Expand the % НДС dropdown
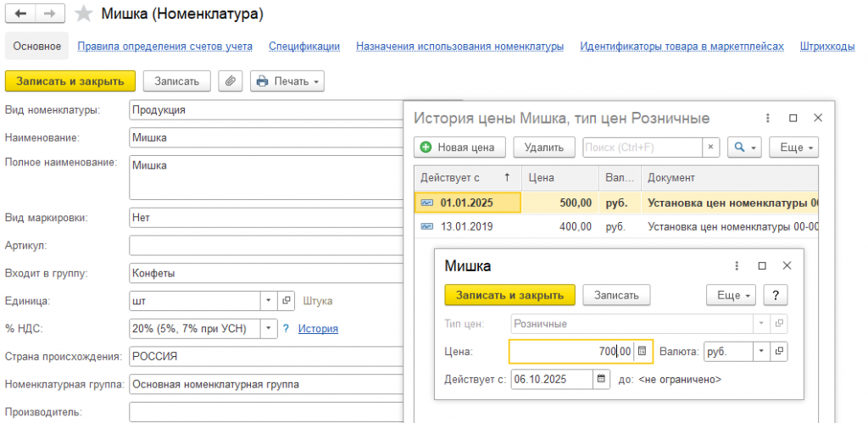 [269, 328]
